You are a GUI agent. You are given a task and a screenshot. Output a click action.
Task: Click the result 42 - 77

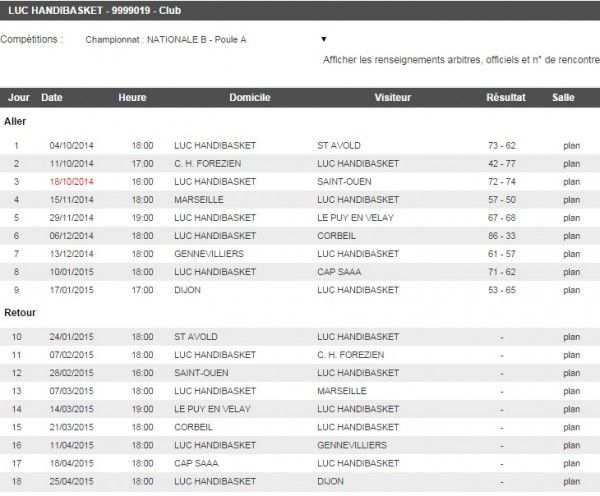pyautogui.click(x=502, y=163)
